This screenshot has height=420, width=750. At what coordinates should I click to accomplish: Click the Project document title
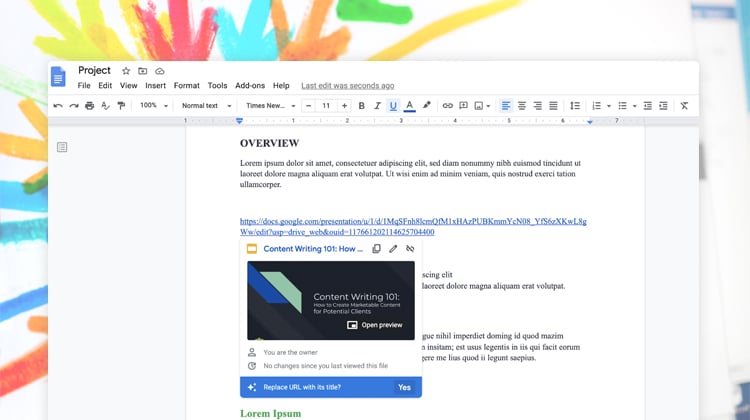94,70
